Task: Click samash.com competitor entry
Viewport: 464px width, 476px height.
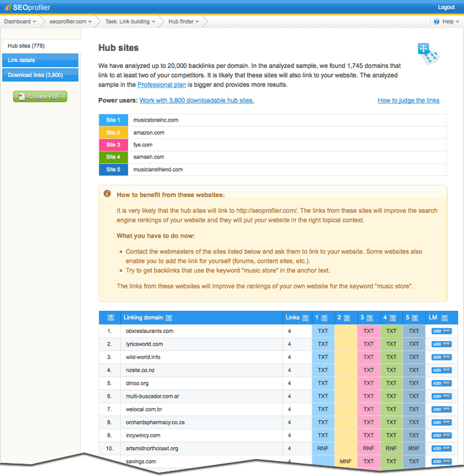Action: tap(148, 157)
